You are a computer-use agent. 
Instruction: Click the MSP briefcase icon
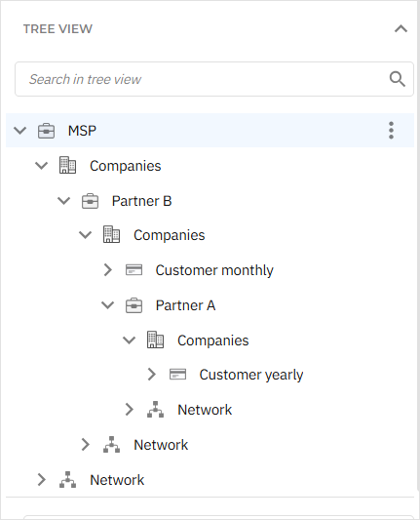[x=46, y=131]
